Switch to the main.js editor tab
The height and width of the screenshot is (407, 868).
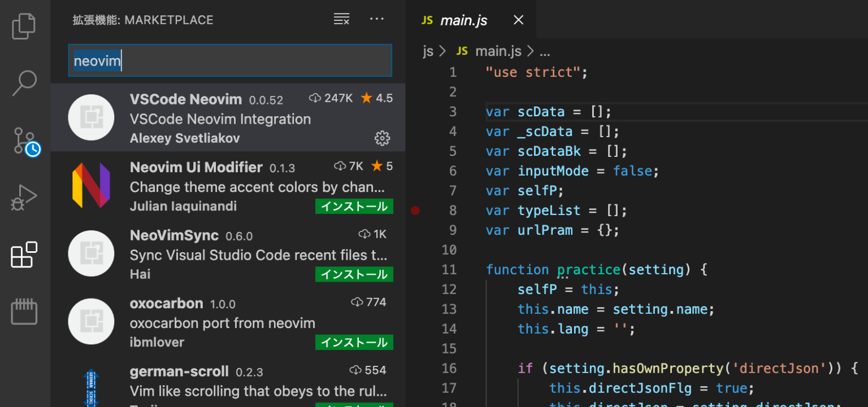coord(463,20)
